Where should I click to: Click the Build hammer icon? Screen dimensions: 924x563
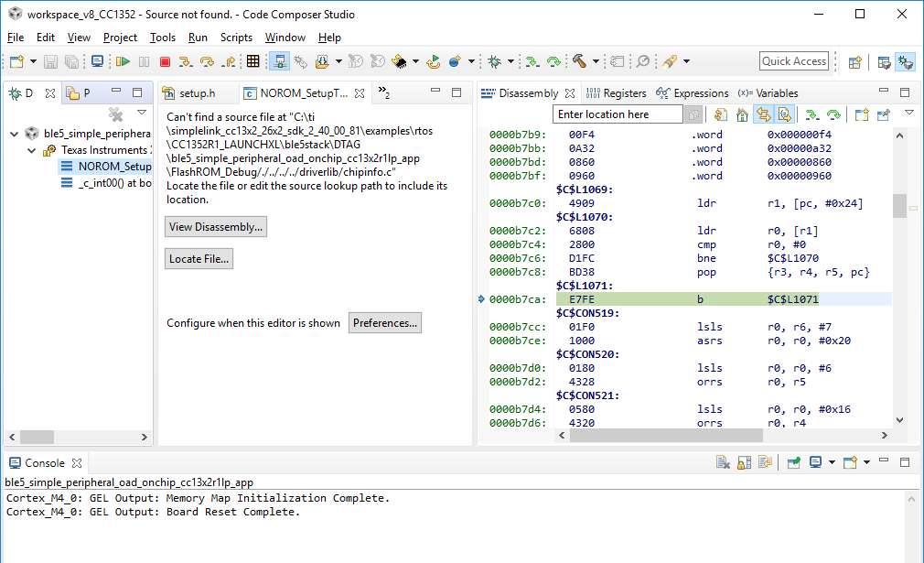pyautogui.click(x=580, y=61)
